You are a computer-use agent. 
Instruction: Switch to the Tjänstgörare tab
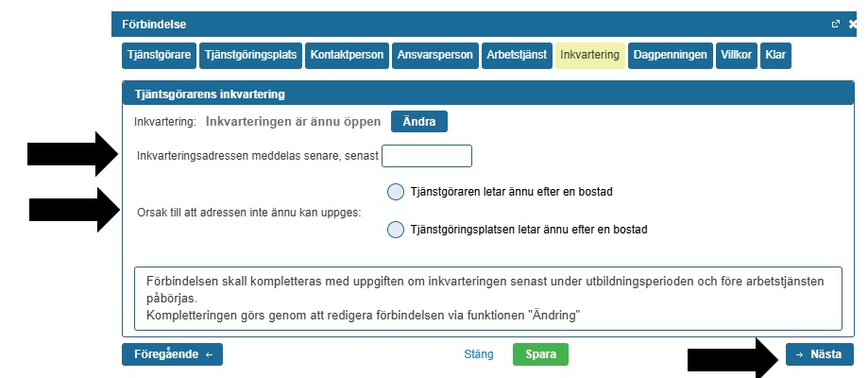[x=158, y=56]
